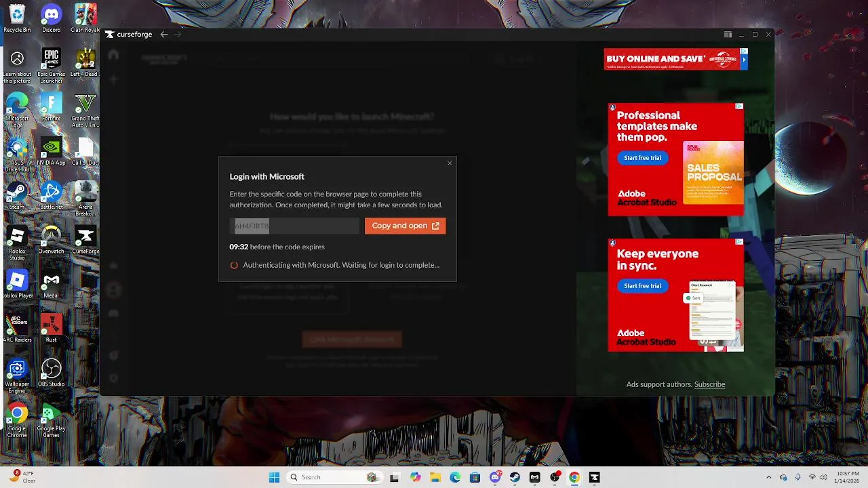Image resolution: width=868 pixels, height=488 pixels.
Task: Click the CurseForge logo in title bar
Action: (x=129, y=35)
